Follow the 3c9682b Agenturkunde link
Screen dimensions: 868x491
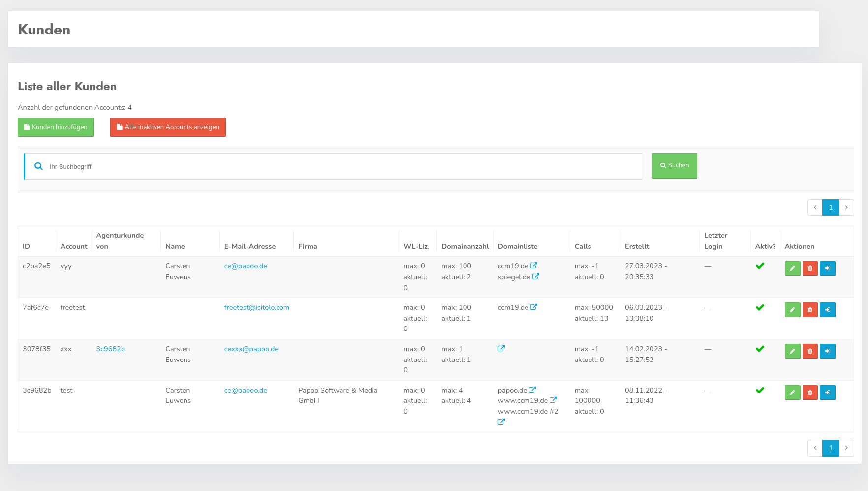pyautogui.click(x=111, y=349)
